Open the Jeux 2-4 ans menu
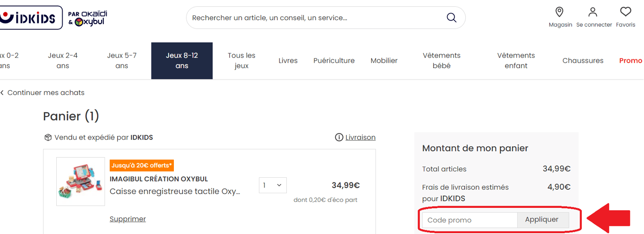 tap(63, 61)
